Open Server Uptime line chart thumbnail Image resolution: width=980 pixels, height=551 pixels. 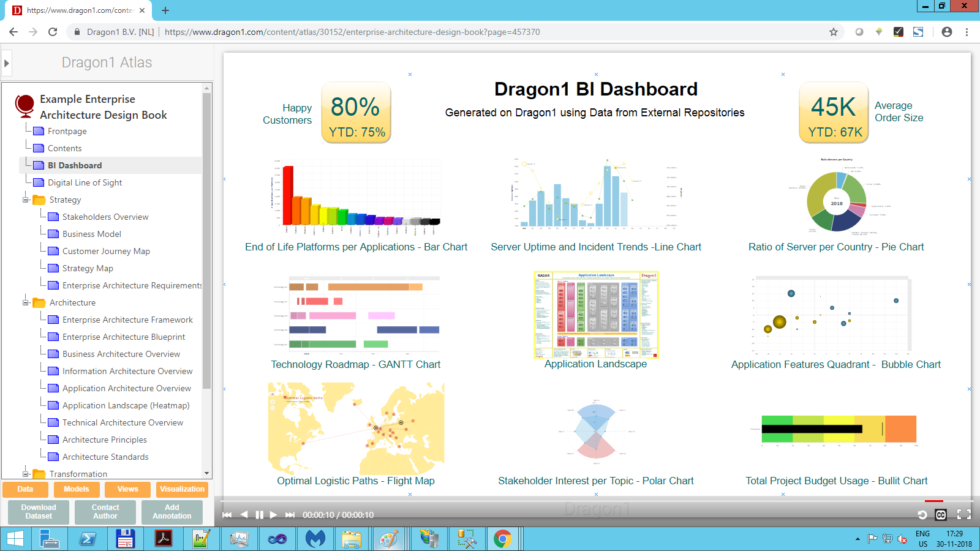[x=596, y=193]
